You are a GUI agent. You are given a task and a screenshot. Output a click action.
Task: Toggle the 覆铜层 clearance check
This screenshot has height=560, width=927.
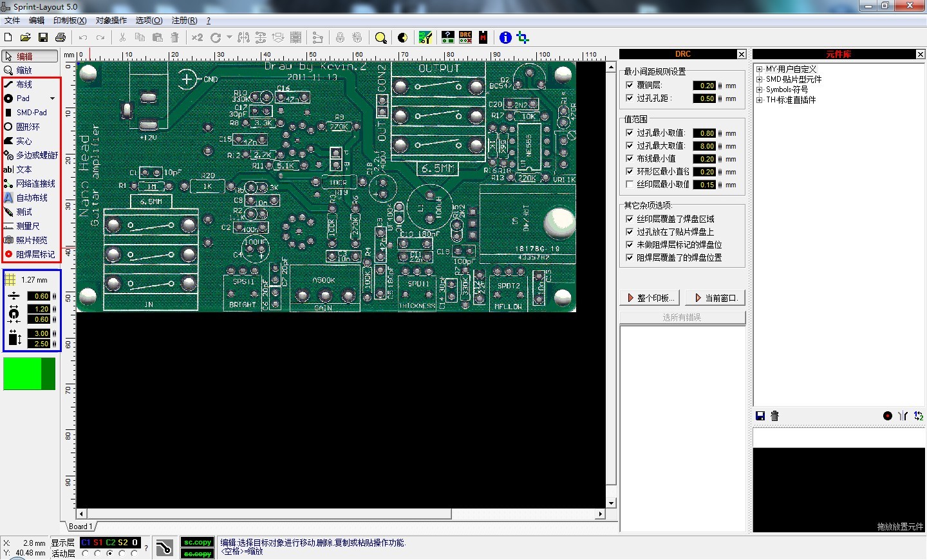click(x=630, y=85)
